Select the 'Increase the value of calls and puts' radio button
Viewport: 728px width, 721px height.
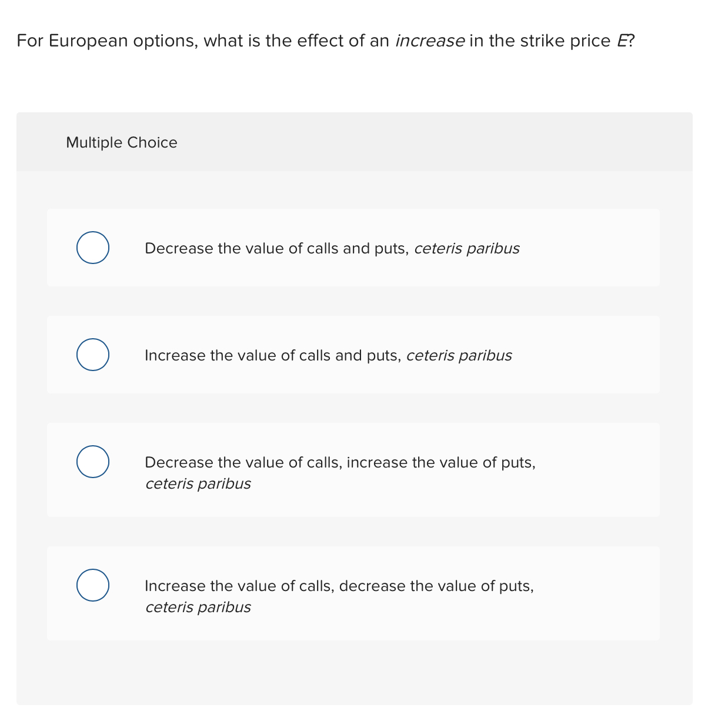(x=93, y=354)
